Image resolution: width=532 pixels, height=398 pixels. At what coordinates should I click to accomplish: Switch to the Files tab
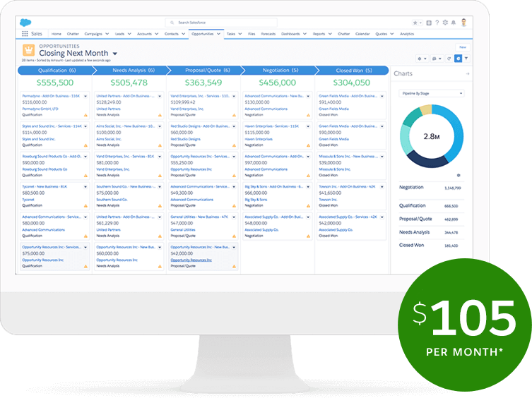(x=252, y=34)
